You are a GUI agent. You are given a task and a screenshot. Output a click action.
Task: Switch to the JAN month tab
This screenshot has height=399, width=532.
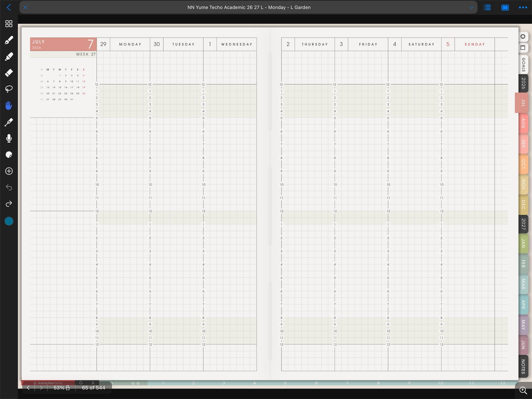523,244
